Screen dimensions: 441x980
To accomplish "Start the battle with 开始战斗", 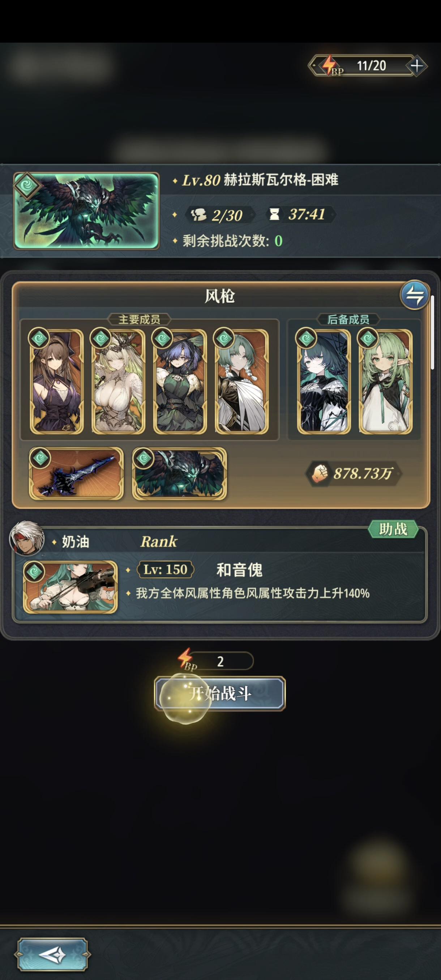I will (x=220, y=693).
